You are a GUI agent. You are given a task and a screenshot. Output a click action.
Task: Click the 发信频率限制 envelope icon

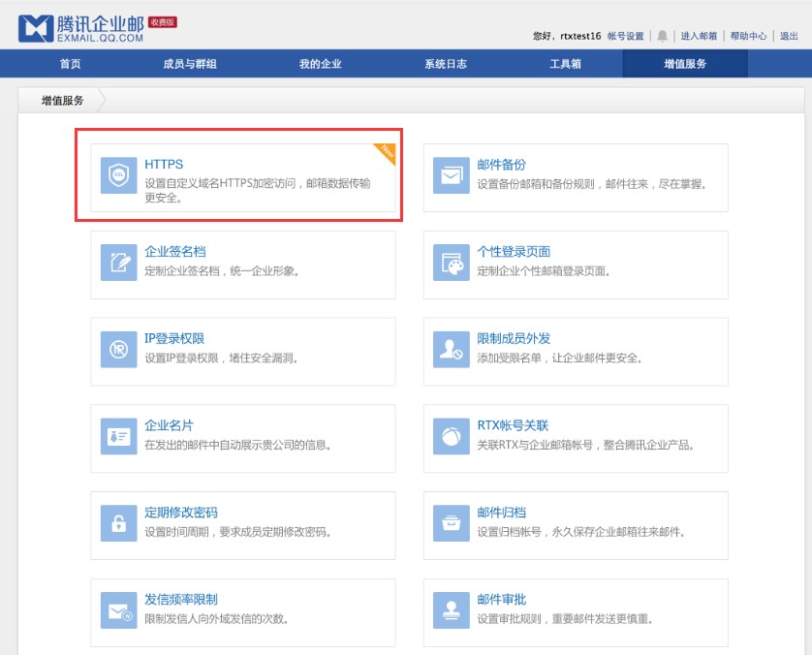(x=119, y=611)
